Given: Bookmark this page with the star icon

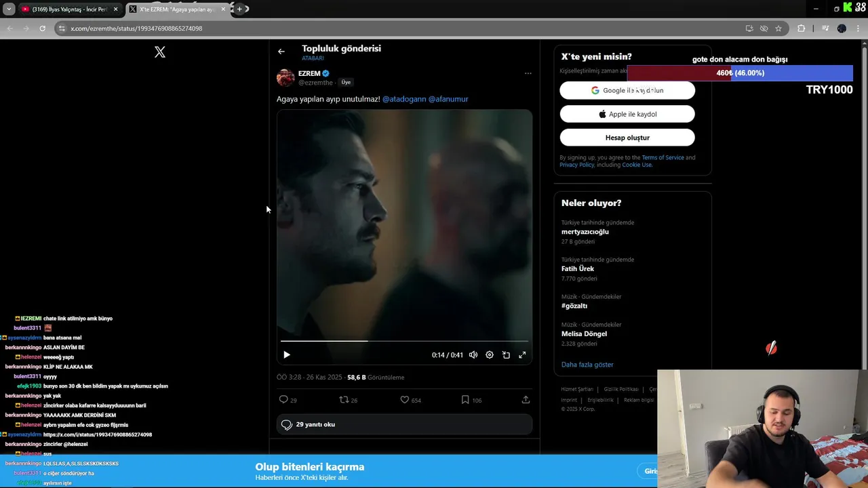Looking at the screenshot, I should point(778,28).
